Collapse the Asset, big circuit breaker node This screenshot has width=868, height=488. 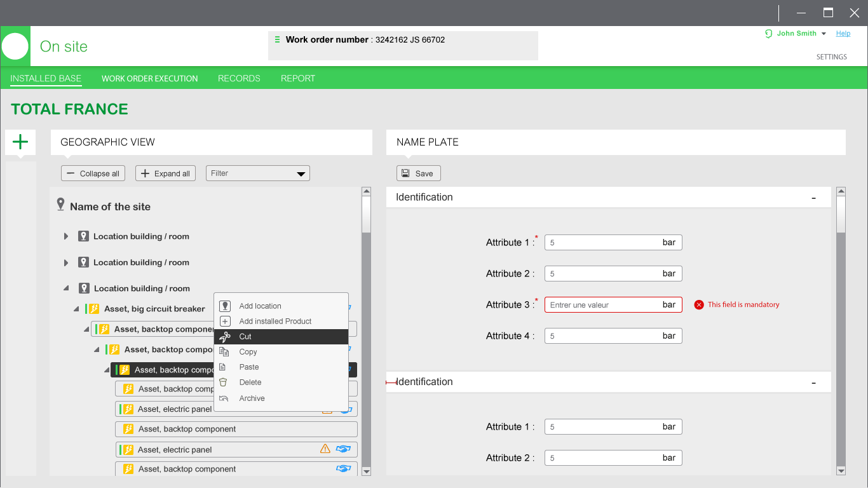coord(76,309)
